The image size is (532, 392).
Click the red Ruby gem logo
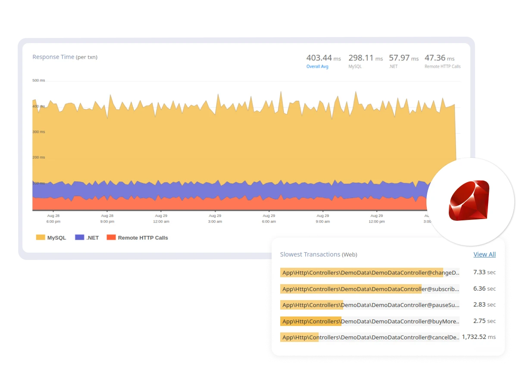click(x=469, y=201)
